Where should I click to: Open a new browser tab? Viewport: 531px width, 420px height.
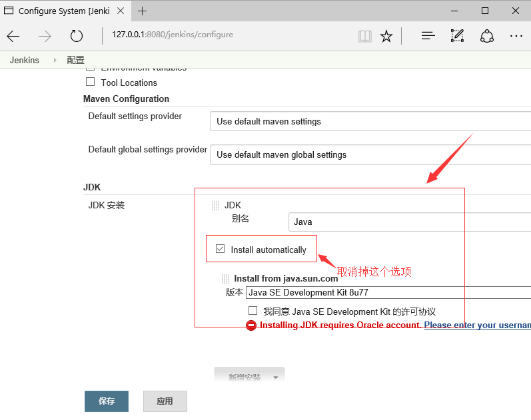pyautogui.click(x=142, y=11)
